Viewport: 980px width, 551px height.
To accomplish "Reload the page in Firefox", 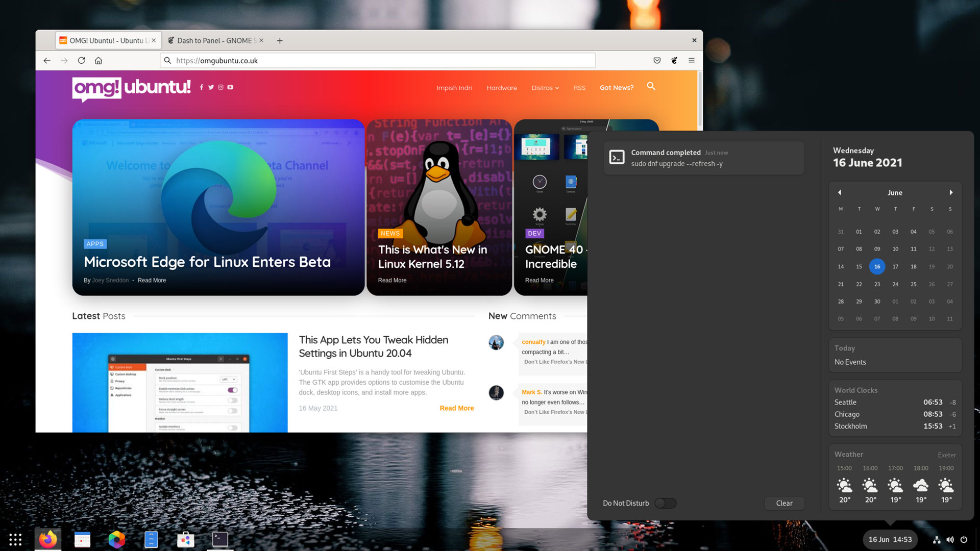I will pyautogui.click(x=81, y=61).
